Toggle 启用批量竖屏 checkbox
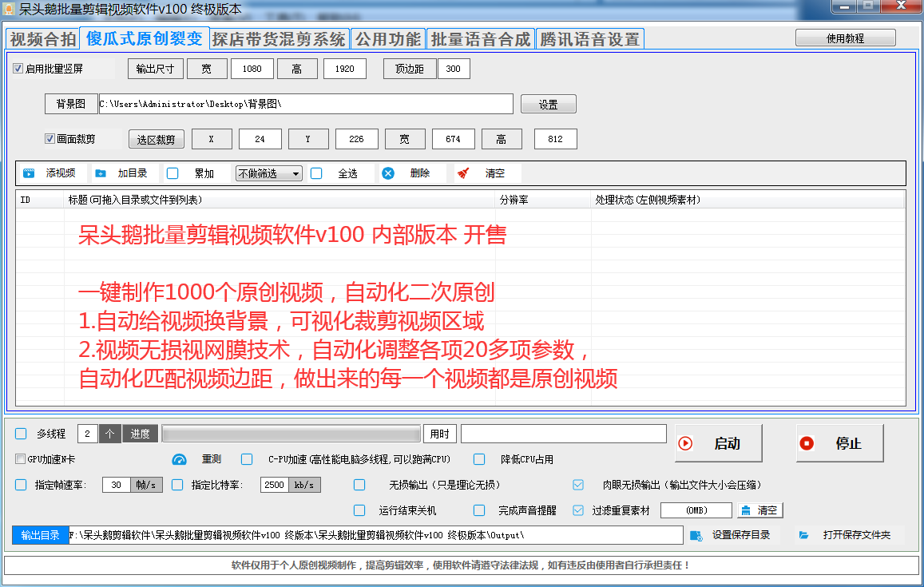This screenshot has width=924, height=587. [x=18, y=69]
